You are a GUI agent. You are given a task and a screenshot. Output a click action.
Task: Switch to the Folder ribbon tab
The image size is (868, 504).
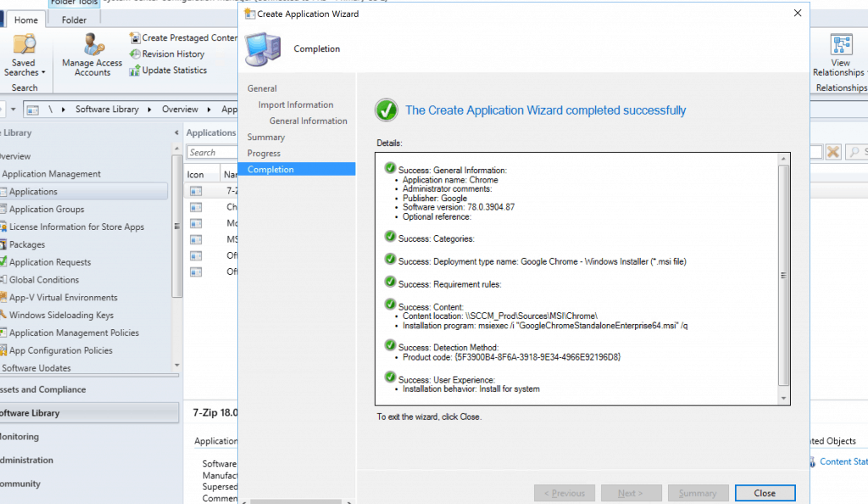(x=74, y=20)
